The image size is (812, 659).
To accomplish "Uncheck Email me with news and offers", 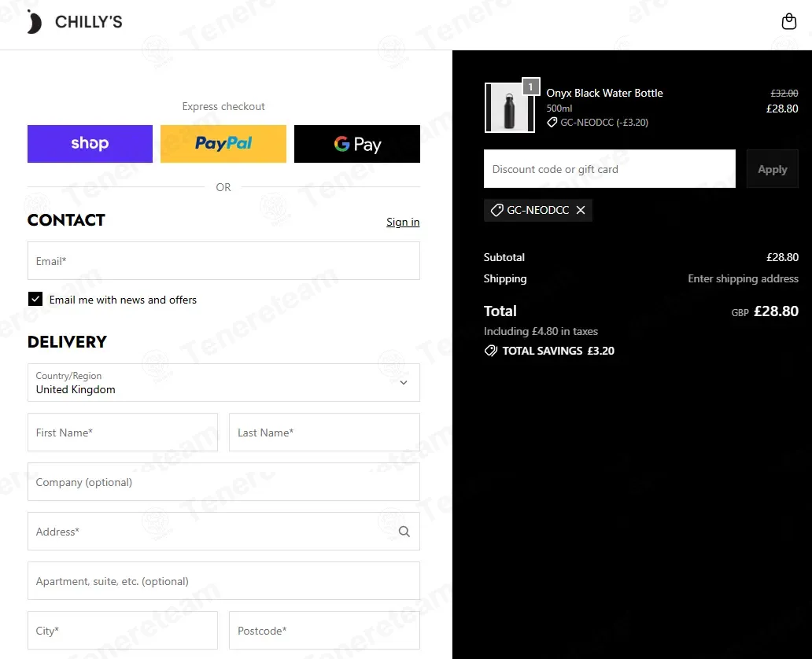I will pyautogui.click(x=35, y=299).
